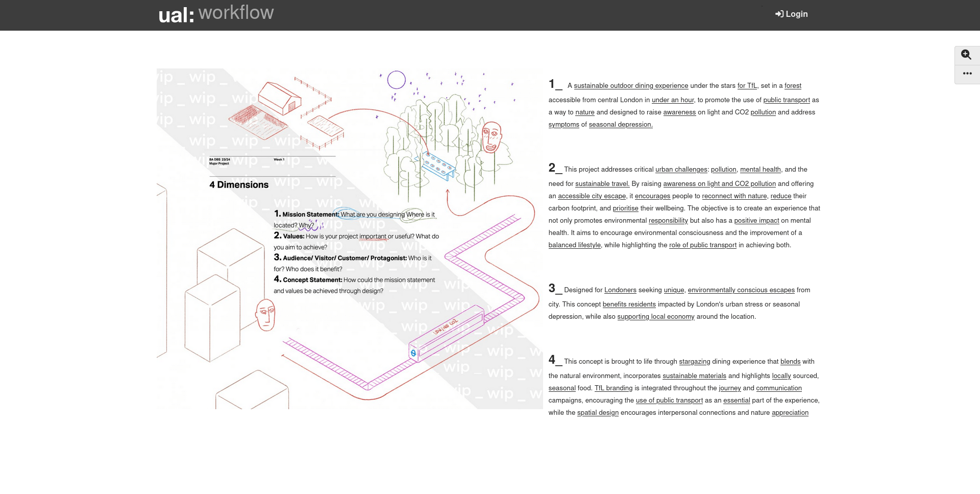Click the underlined text 'for TfL'
Image resolution: width=980 pixels, height=494 pixels.
(x=747, y=86)
